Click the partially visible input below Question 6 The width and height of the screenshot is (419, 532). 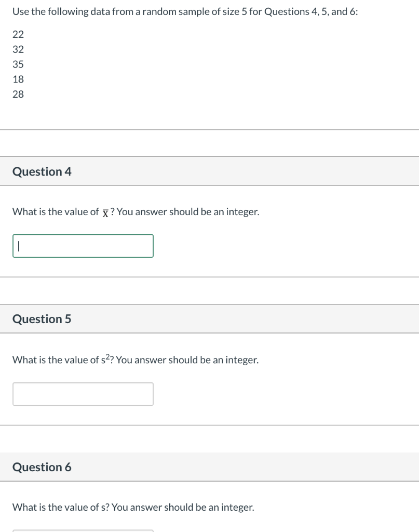coord(83,531)
